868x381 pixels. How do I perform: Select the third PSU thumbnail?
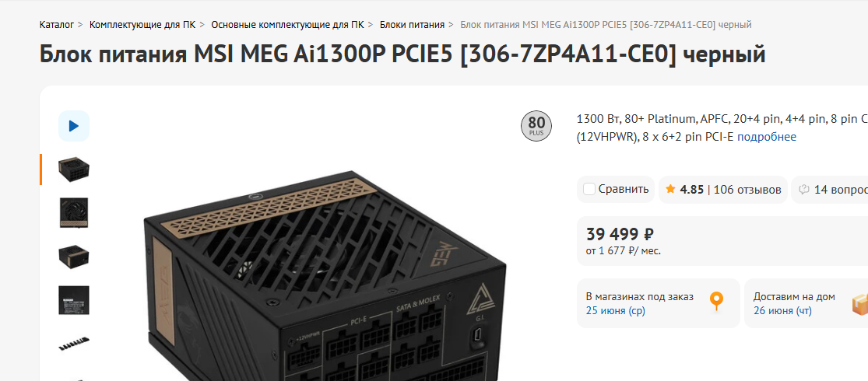point(74,257)
